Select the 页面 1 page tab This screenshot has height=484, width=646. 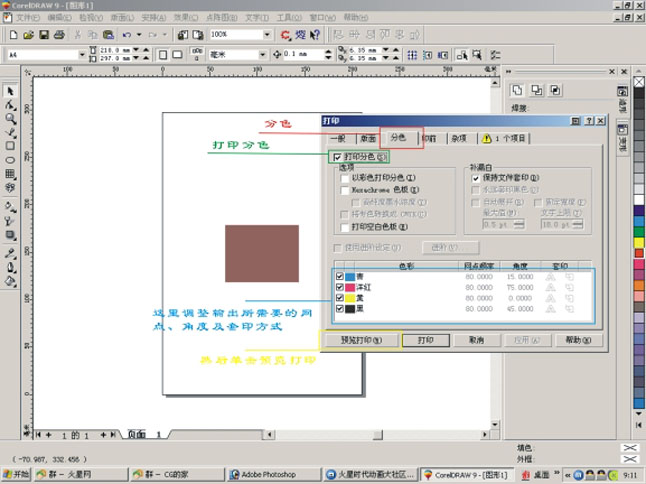point(144,434)
